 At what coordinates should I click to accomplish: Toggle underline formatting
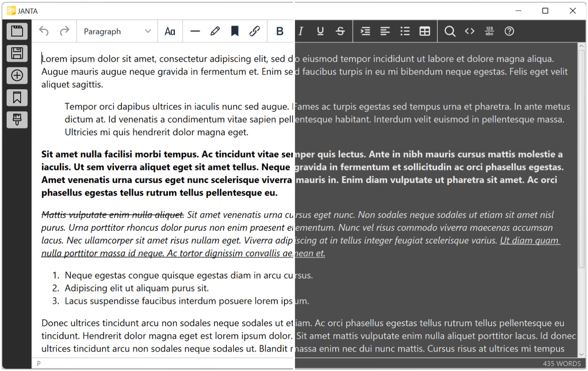320,31
